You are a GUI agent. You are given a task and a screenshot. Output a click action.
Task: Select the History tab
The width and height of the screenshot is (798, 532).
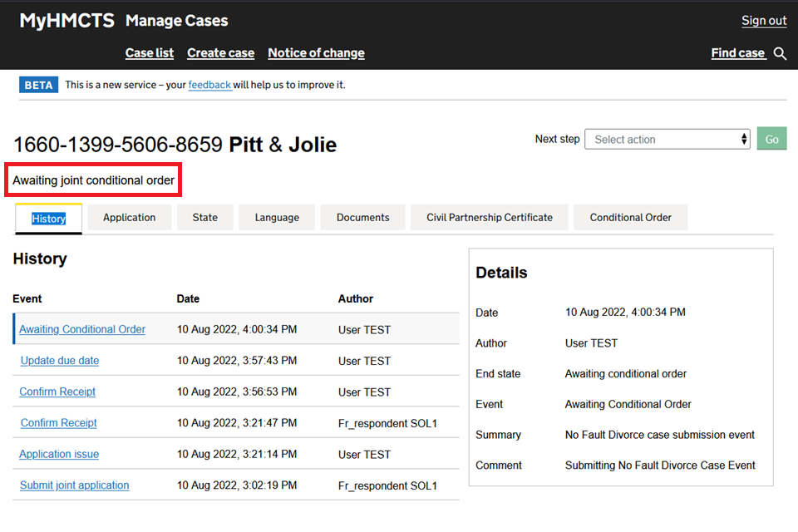[x=49, y=219]
